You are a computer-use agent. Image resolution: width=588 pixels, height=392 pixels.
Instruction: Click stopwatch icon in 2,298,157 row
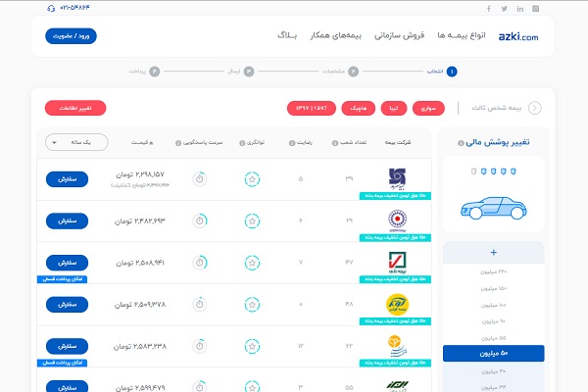point(200,179)
